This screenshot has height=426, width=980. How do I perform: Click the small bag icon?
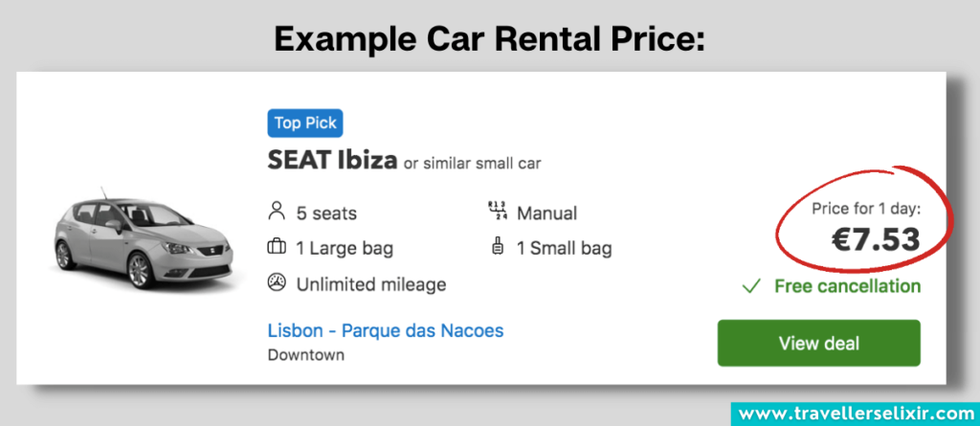coord(497,248)
